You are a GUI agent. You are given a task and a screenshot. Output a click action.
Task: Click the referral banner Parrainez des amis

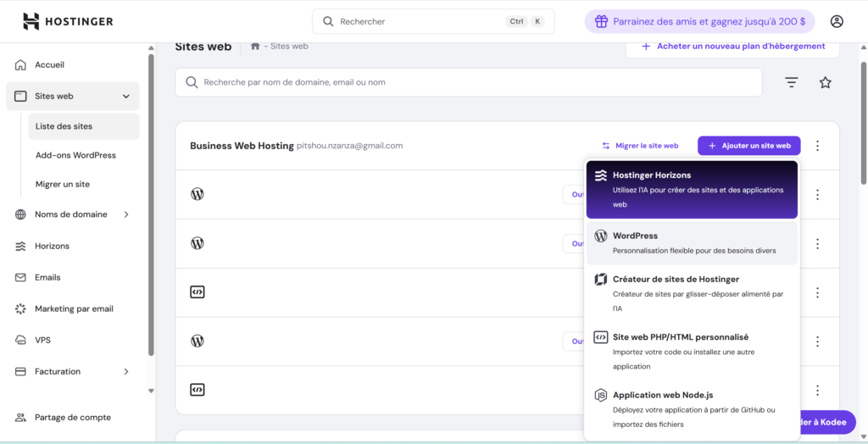[x=699, y=21]
